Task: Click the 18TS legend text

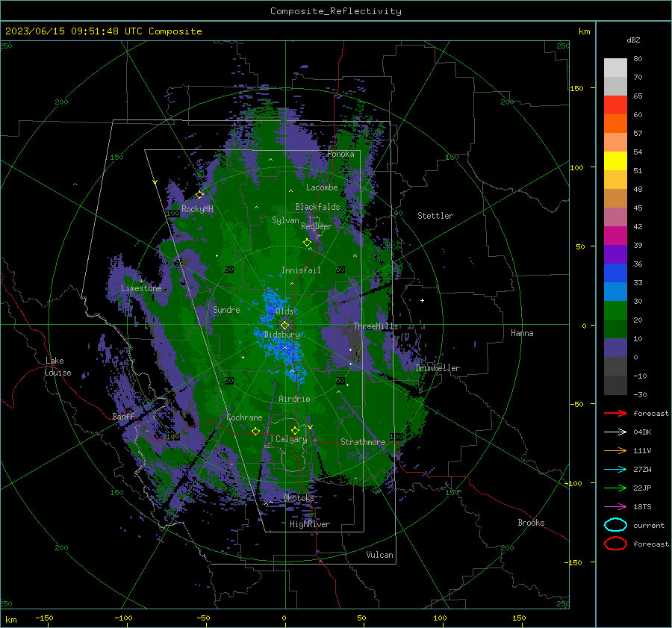Action: [x=642, y=507]
